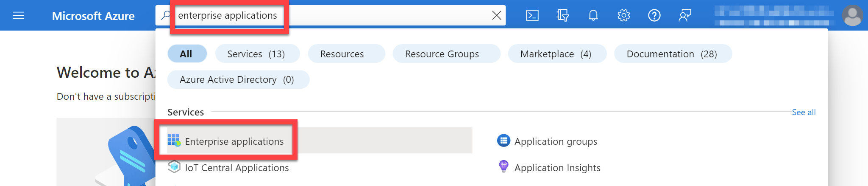Click the Application Insights lightbulb icon
Viewport: 868px width, 186px height.
click(x=504, y=166)
